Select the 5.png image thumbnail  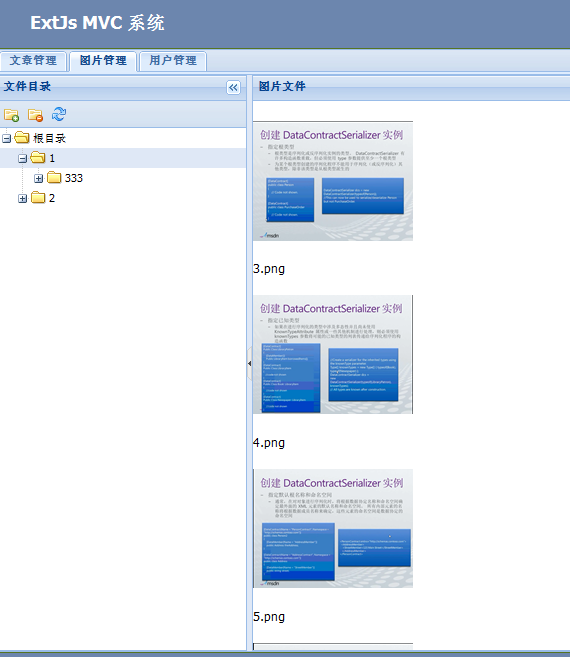(x=333, y=528)
